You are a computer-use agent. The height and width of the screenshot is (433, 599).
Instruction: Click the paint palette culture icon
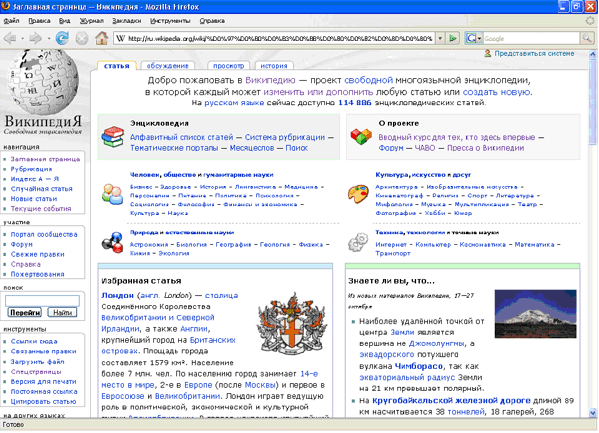point(358,194)
